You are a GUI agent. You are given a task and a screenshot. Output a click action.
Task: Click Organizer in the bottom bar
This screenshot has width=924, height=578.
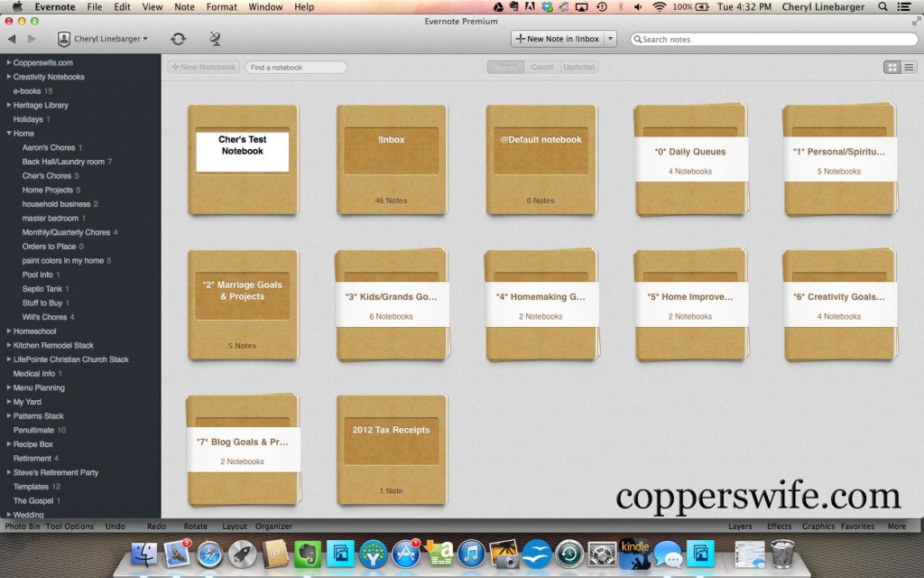273,527
